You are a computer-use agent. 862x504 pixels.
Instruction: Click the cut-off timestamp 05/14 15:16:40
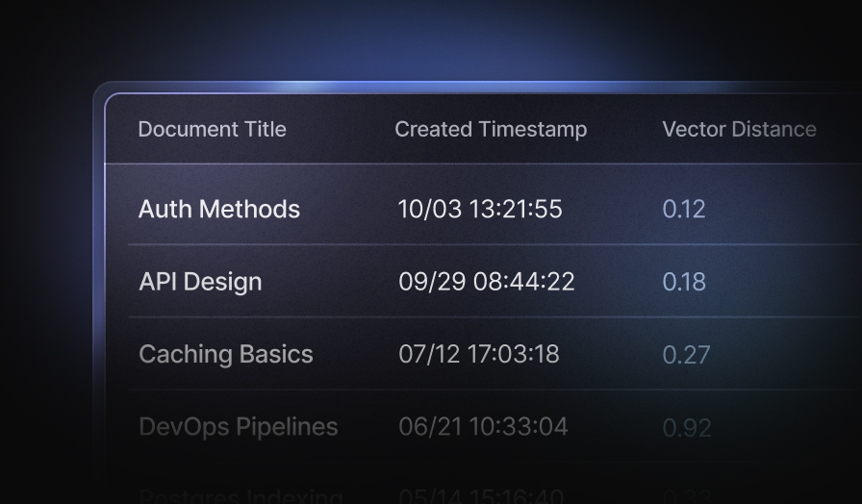(483, 496)
